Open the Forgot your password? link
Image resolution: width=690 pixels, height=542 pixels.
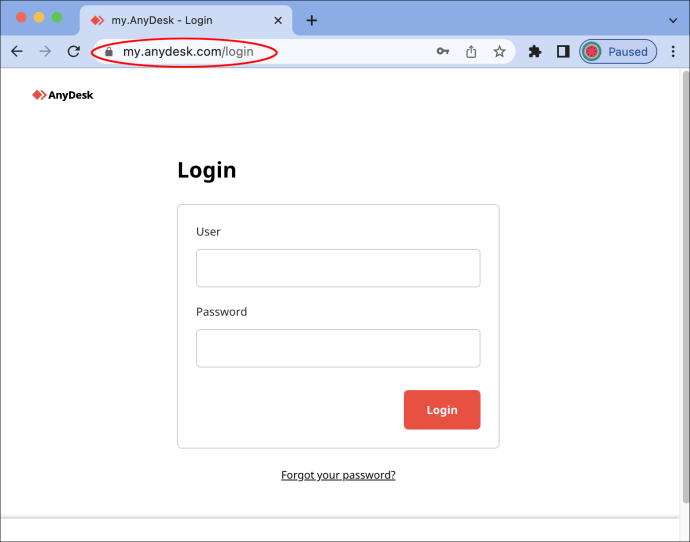[338, 475]
